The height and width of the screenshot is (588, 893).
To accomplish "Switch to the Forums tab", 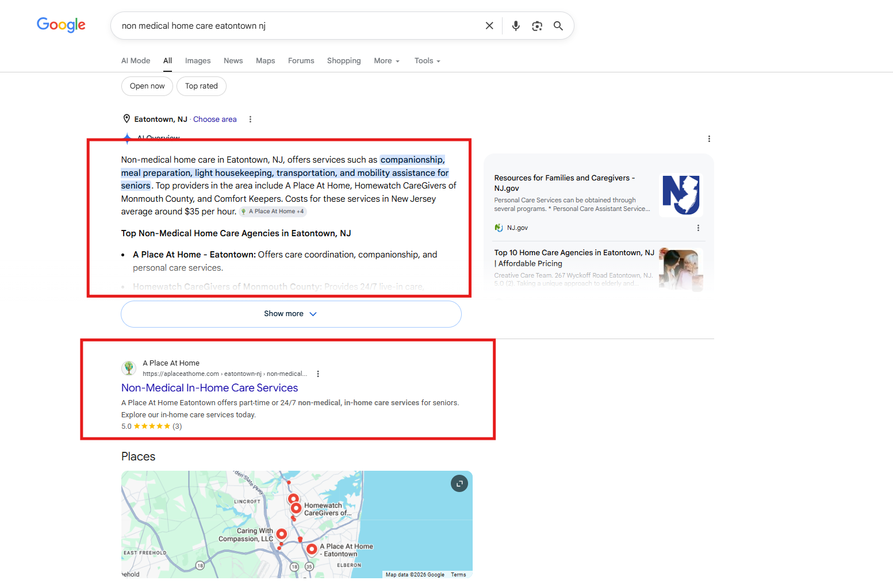I will (x=301, y=61).
